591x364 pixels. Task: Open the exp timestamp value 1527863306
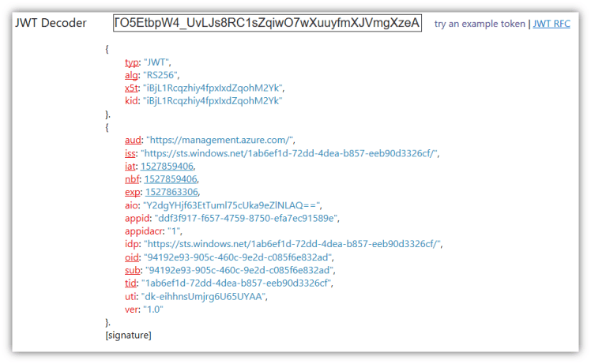tap(171, 192)
